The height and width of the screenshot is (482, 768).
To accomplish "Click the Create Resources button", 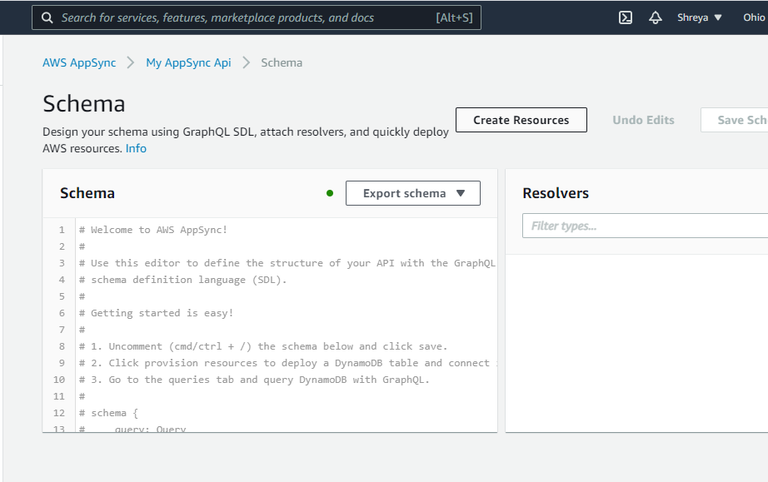I will point(521,120).
